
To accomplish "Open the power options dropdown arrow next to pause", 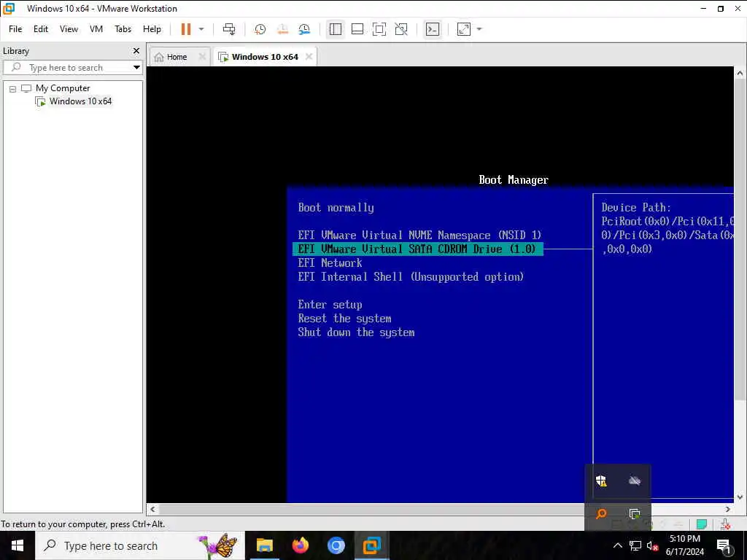I will [x=201, y=29].
